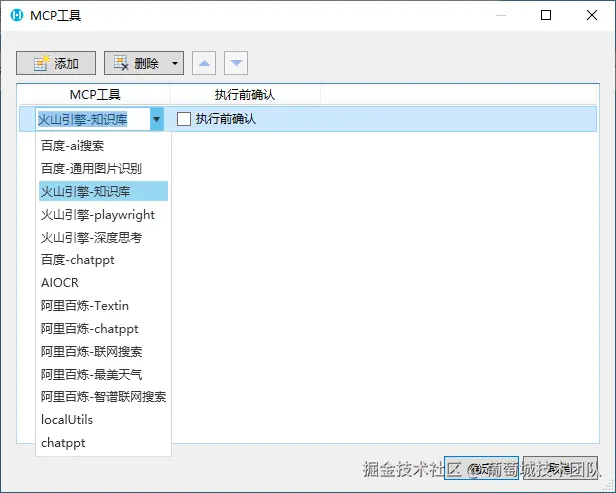Click the confirm button at the bottom
This screenshot has width=616, height=493.
(x=481, y=468)
